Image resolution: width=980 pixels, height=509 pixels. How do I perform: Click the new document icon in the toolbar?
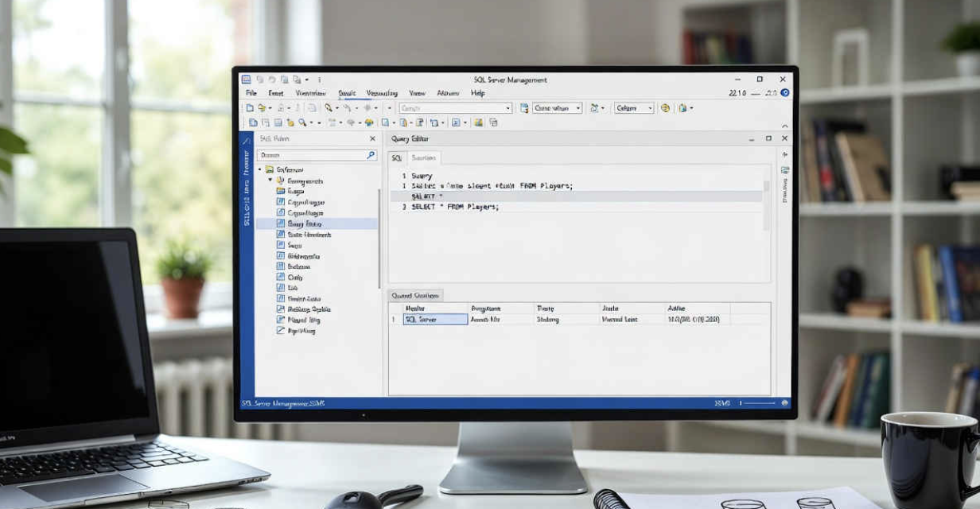(250, 108)
